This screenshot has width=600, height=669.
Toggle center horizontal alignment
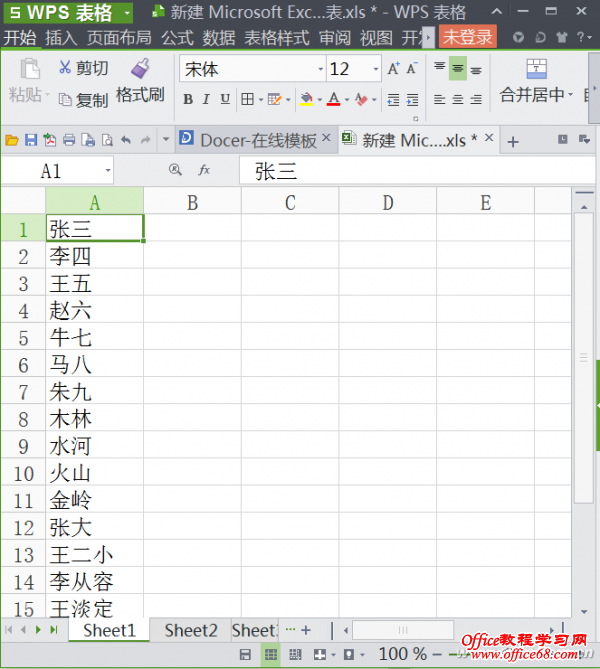[x=457, y=100]
